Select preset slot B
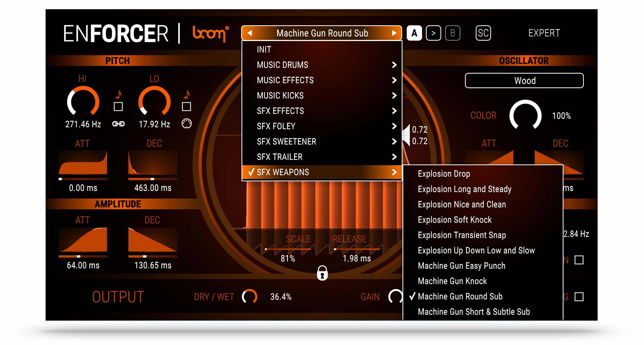 tap(452, 33)
